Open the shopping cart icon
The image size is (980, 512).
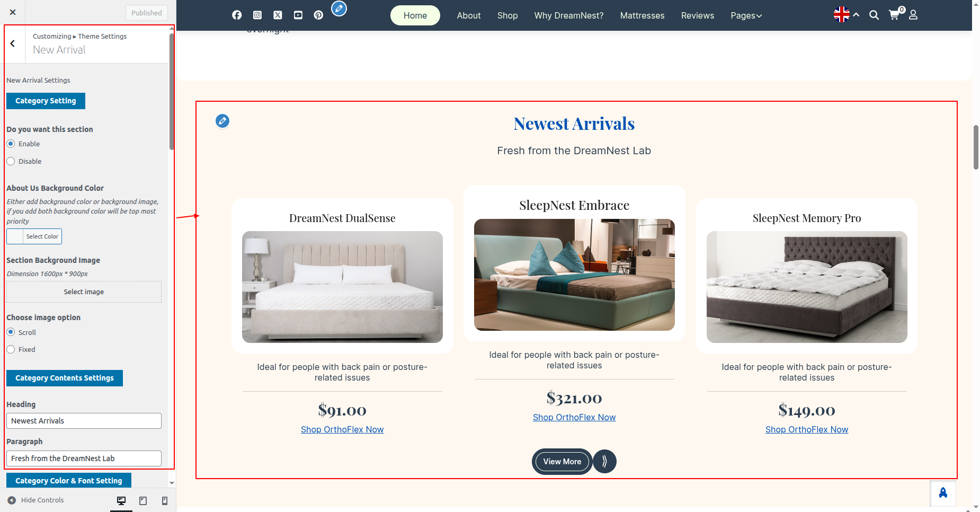[895, 15]
